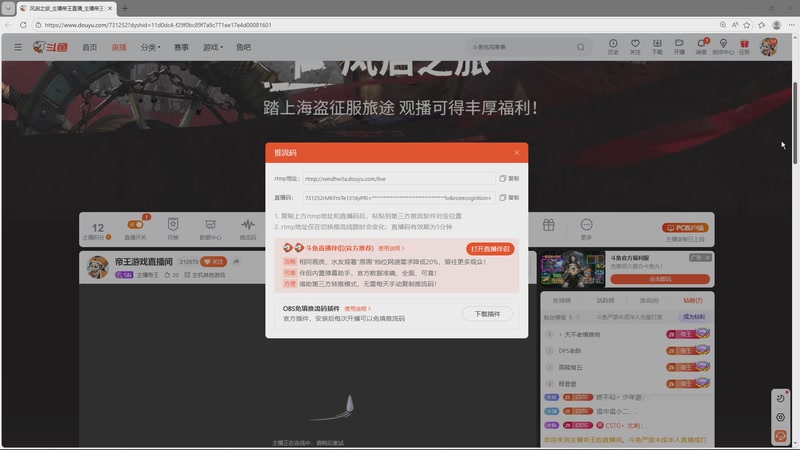
Task: Click the Douyu logo
Action: pyautogui.click(x=50, y=47)
